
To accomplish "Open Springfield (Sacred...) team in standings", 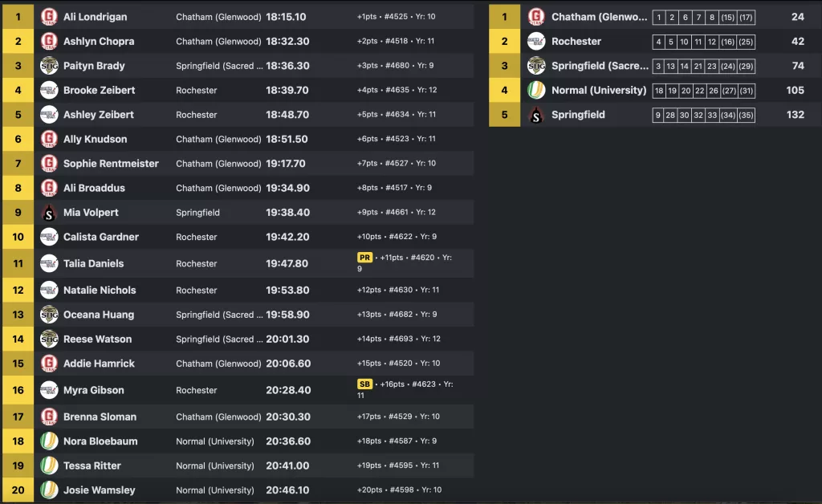I will pos(600,66).
